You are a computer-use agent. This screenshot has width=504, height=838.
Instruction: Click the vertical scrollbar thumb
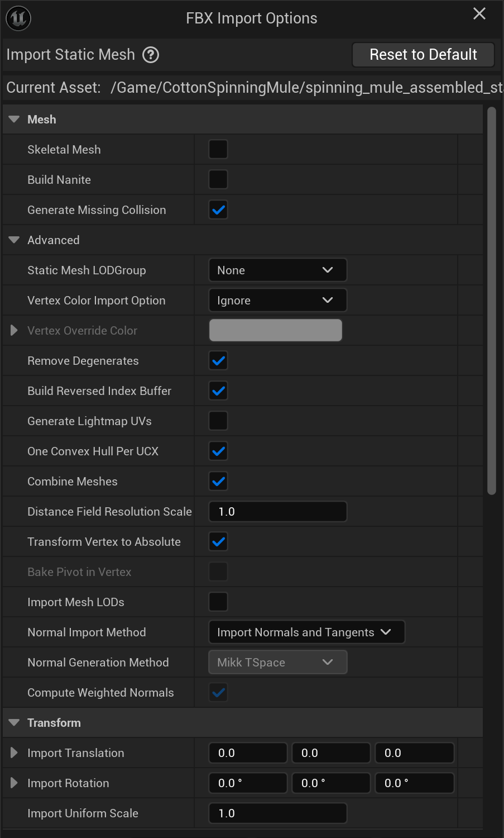tap(492, 301)
